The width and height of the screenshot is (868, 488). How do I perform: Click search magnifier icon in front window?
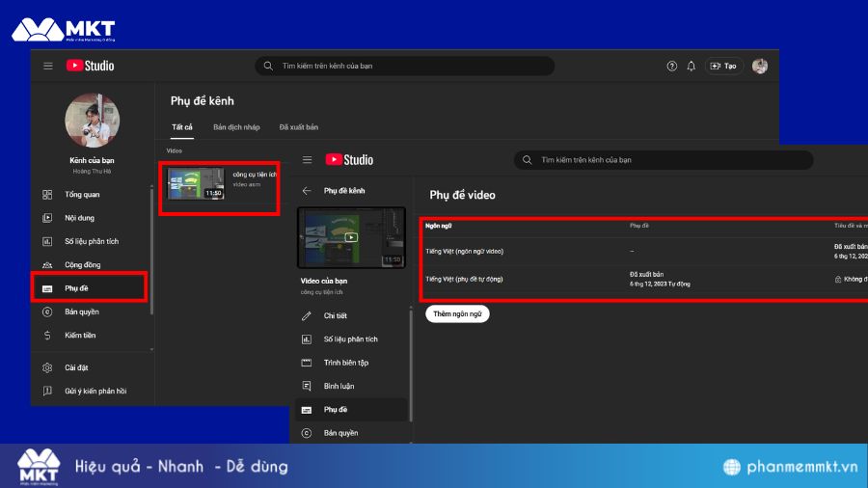click(527, 160)
